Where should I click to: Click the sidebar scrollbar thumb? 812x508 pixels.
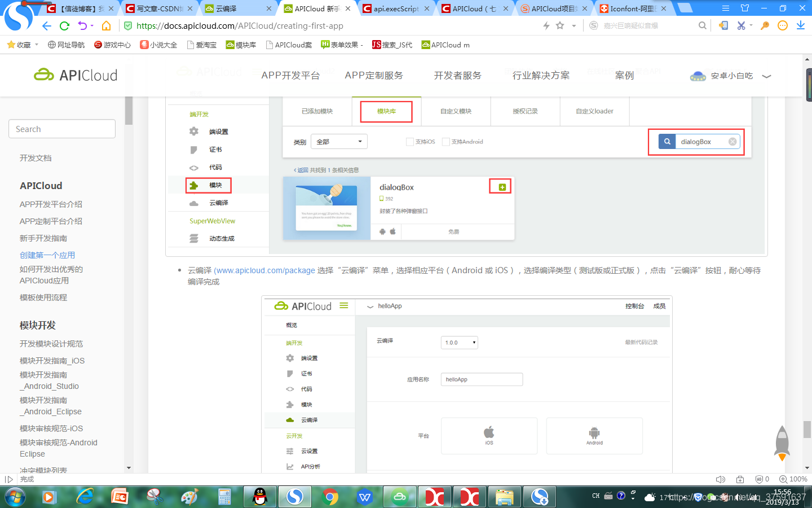click(x=129, y=110)
